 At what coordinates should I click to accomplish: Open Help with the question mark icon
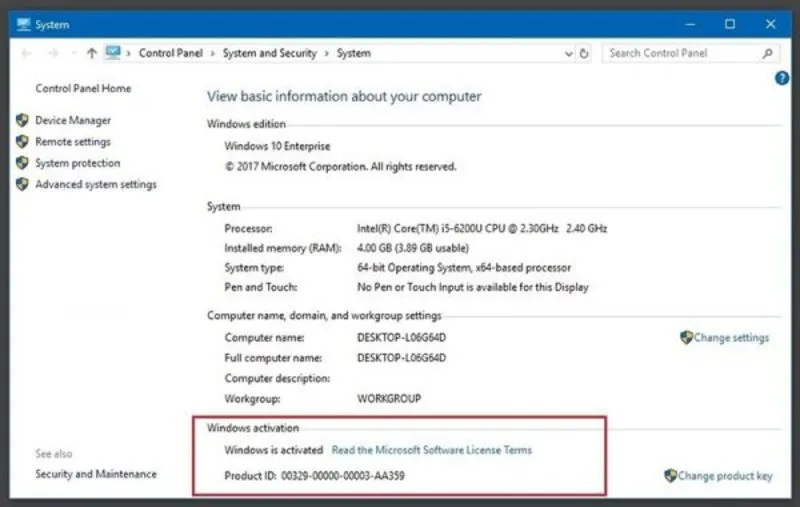pyautogui.click(x=782, y=78)
